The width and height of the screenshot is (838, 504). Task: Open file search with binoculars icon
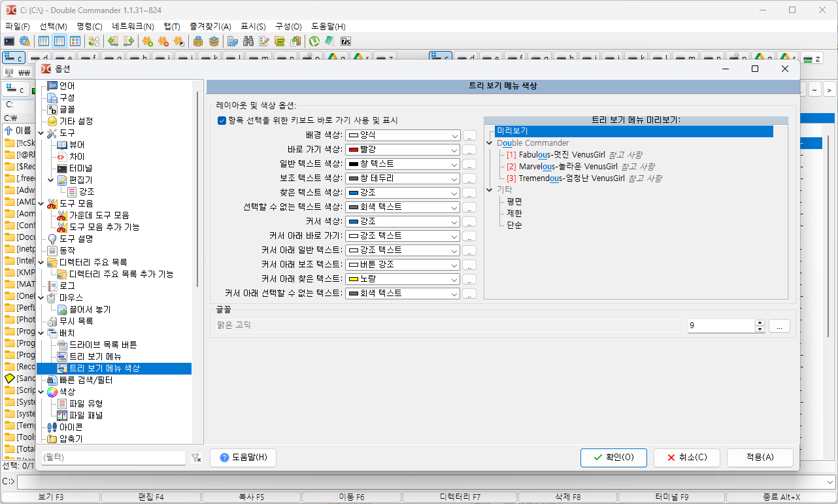(248, 41)
